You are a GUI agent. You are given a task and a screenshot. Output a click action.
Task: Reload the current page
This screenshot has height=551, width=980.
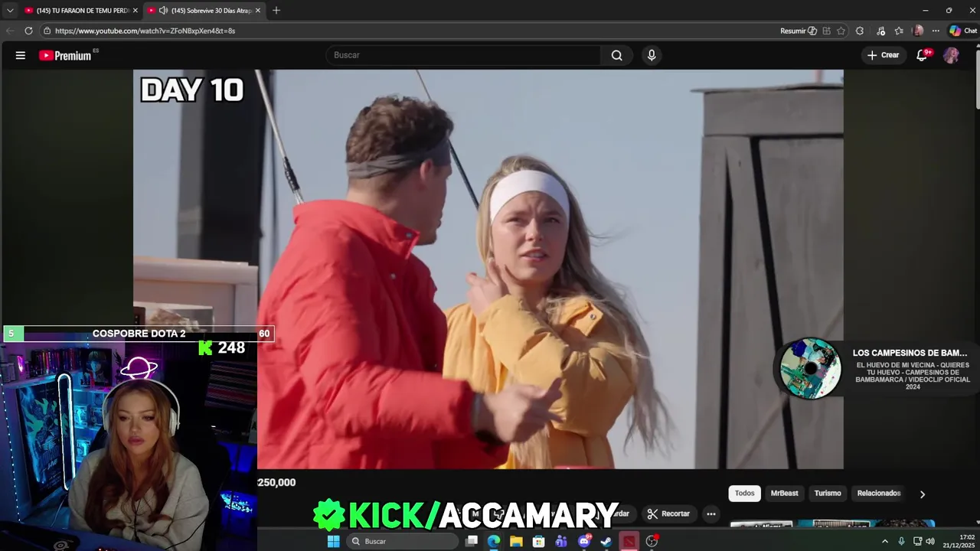pyautogui.click(x=28, y=31)
